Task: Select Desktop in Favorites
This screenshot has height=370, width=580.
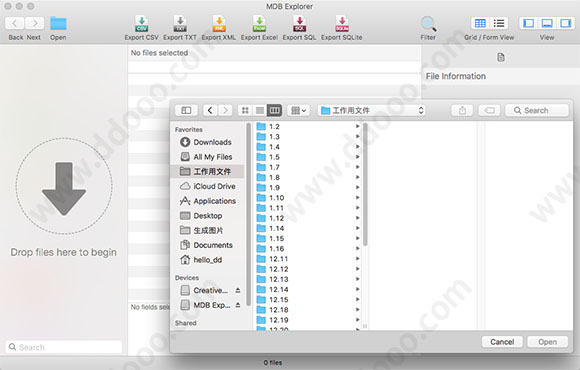Action: [x=208, y=216]
